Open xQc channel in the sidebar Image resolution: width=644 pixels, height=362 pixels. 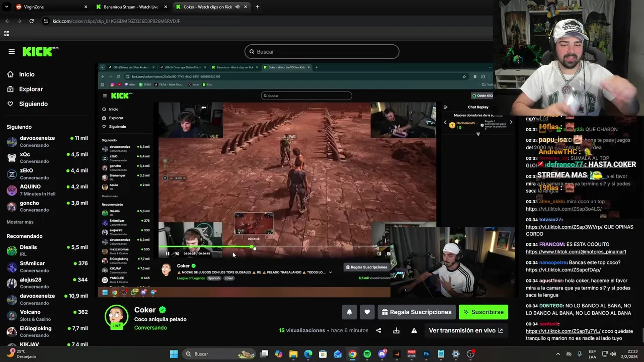click(x=47, y=157)
